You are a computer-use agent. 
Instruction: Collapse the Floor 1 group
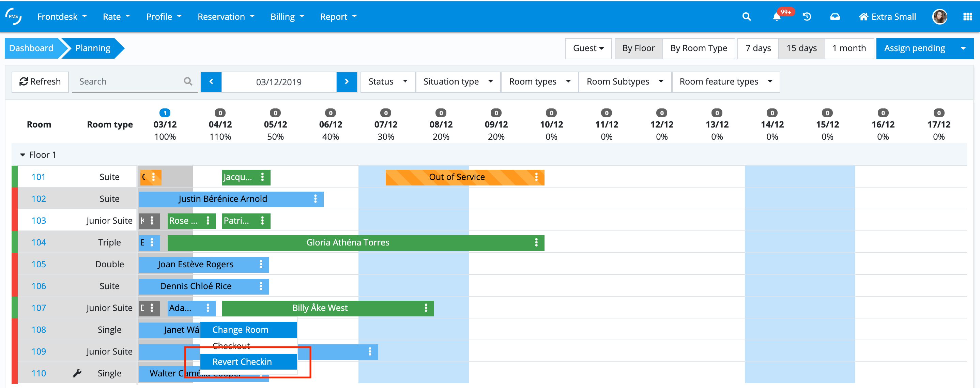23,155
